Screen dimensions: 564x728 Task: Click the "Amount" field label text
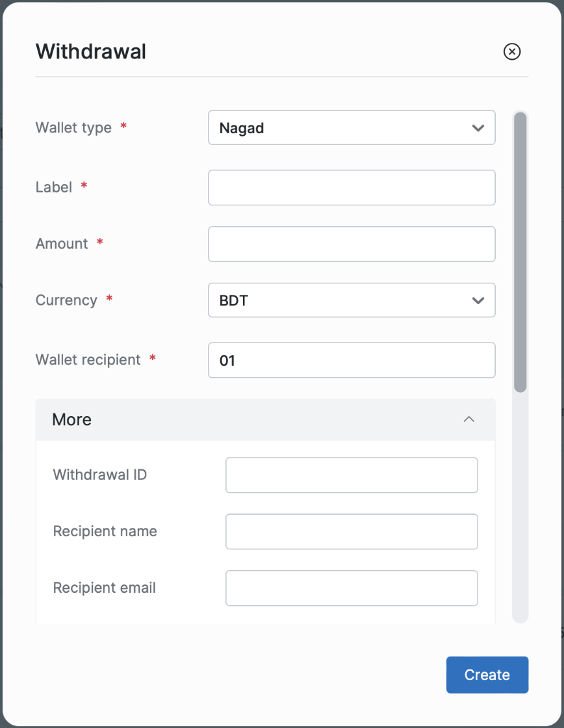(x=62, y=244)
